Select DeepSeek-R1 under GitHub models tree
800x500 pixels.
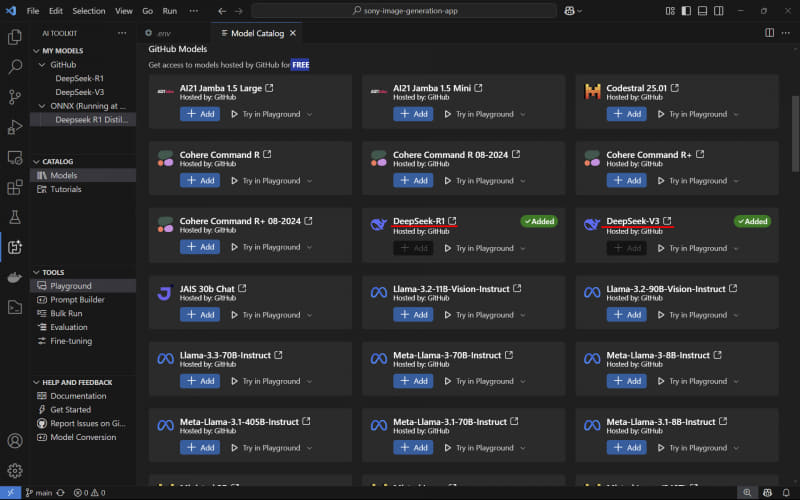tap(79, 79)
